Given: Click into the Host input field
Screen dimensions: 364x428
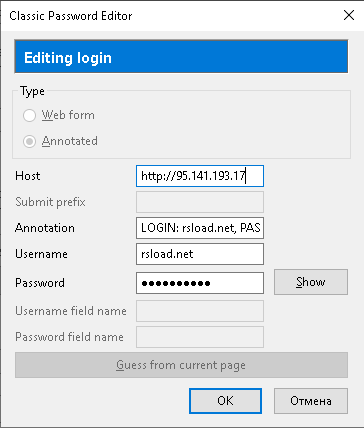Looking at the screenshot, I should tap(200, 176).
